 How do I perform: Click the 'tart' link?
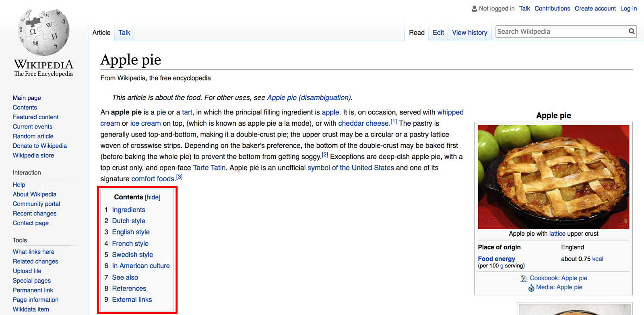pos(187,112)
